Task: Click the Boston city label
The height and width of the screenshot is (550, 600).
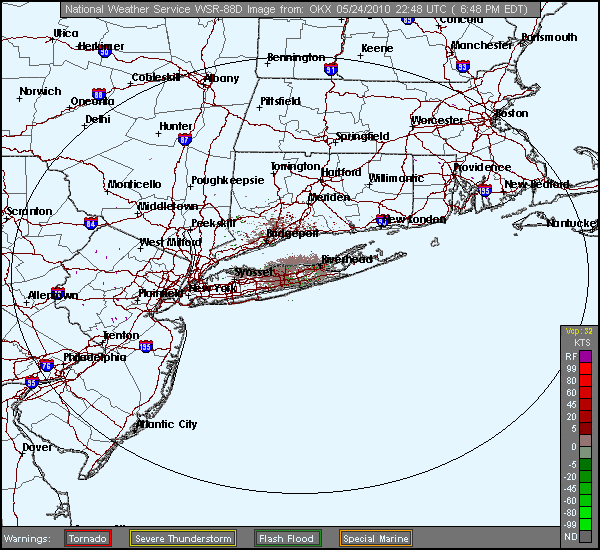Action: pos(512,113)
